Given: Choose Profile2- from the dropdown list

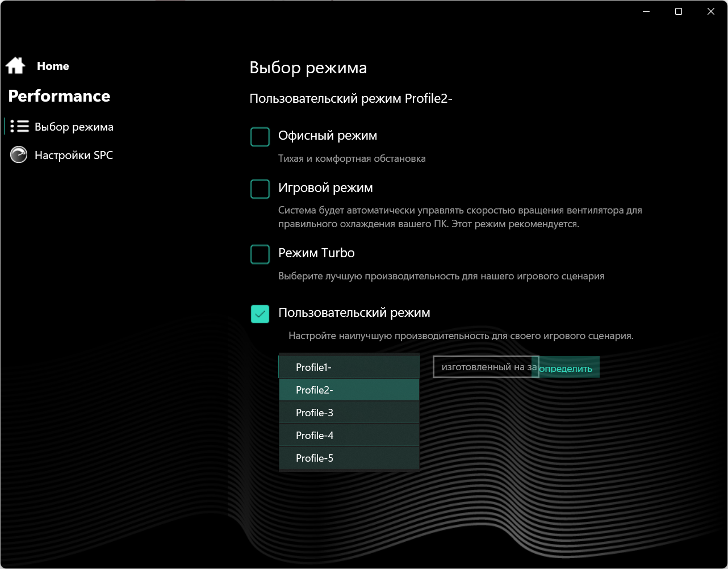Looking at the screenshot, I should (x=349, y=390).
